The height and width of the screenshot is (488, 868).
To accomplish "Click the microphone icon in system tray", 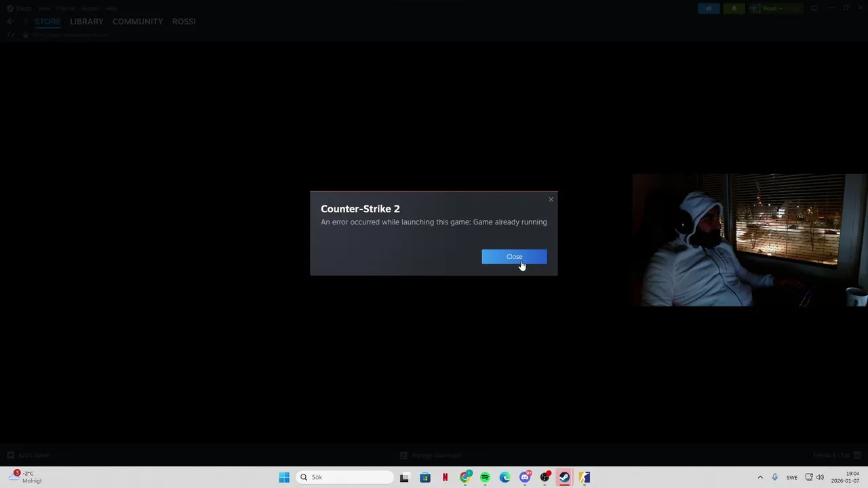I will click(774, 477).
